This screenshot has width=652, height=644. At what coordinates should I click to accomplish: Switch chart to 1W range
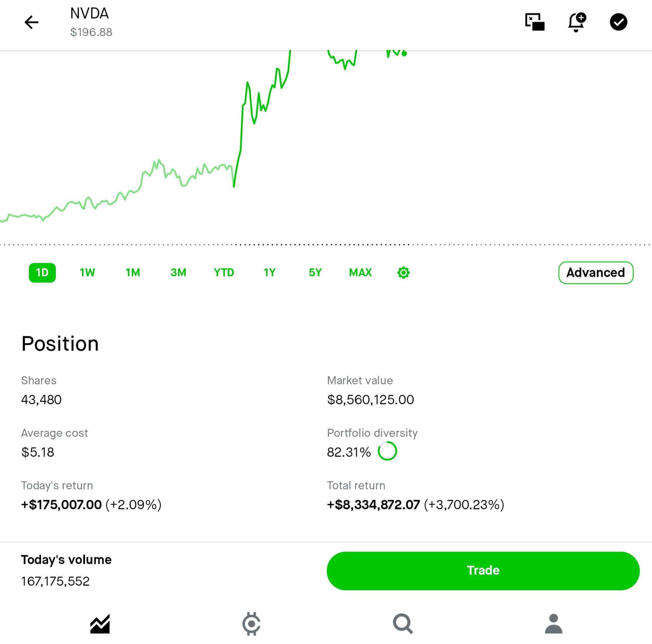[x=87, y=272]
